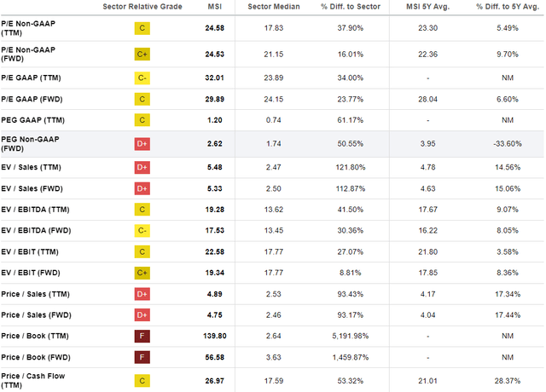
Task: Click the 5Y difference value -33.60%
Action: pyautogui.click(x=508, y=144)
